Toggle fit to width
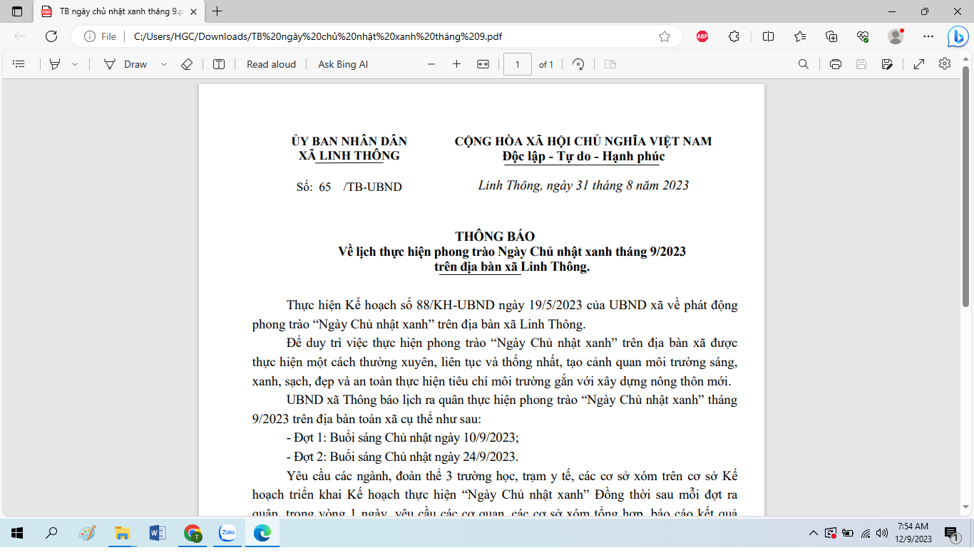Viewport: 974px width, 560px height. point(483,64)
